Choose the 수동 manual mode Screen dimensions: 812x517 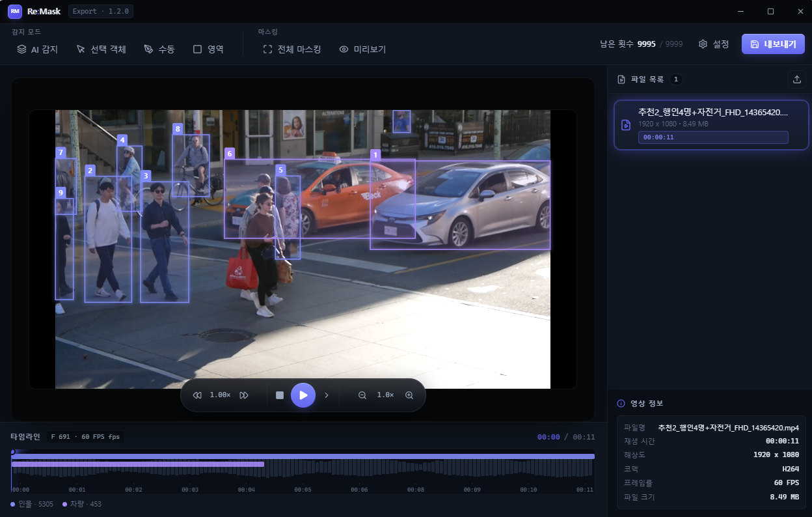(159, 49)
